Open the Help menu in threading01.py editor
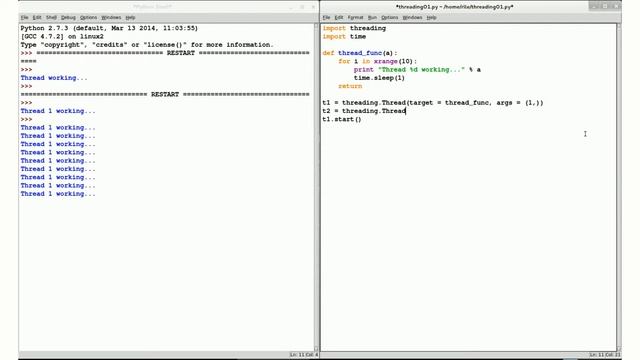 tap(431, 18)
